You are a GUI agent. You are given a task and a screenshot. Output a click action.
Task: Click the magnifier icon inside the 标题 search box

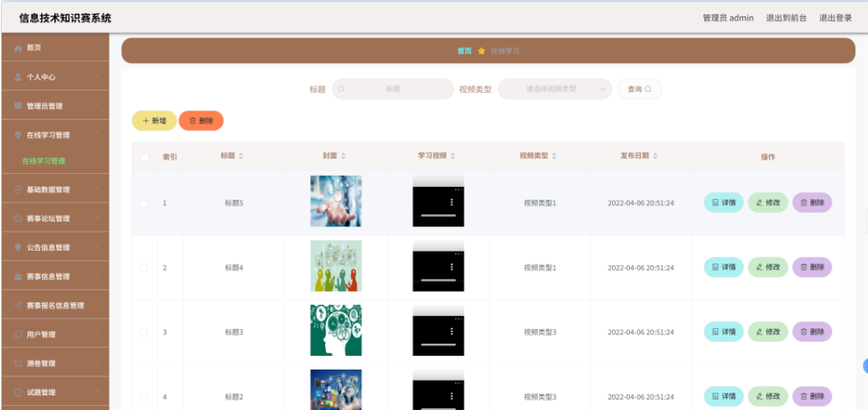(x=341, y=89)
